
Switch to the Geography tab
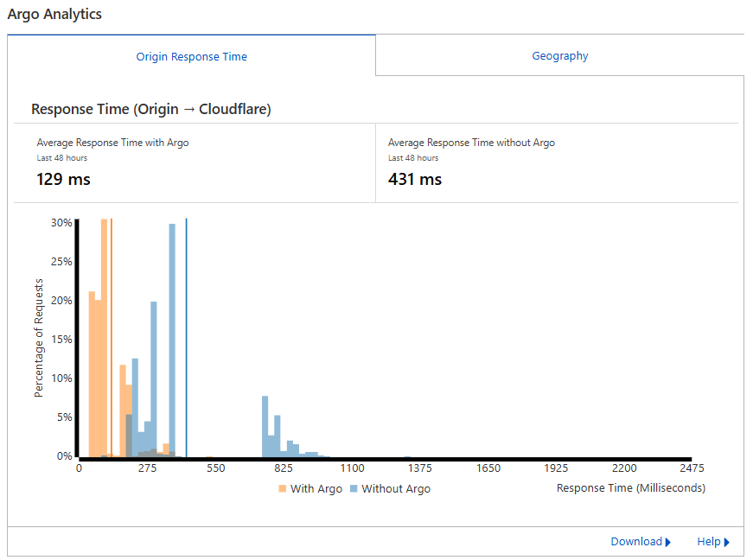560,55
